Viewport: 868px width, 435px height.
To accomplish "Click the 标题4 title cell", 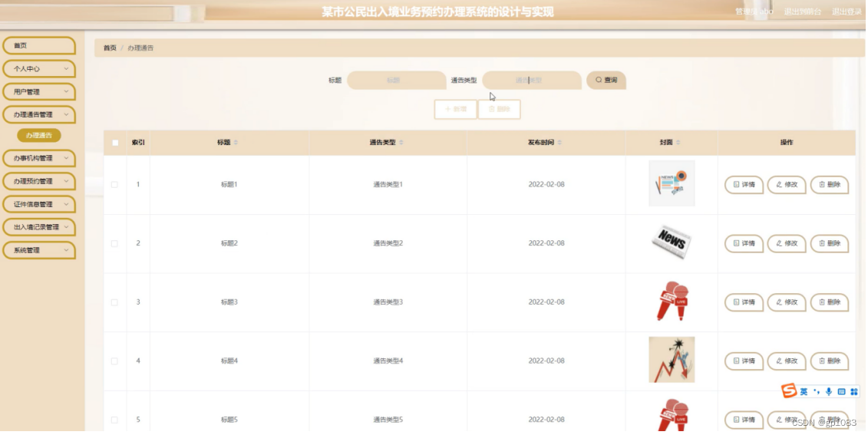I will coord(229,361).
